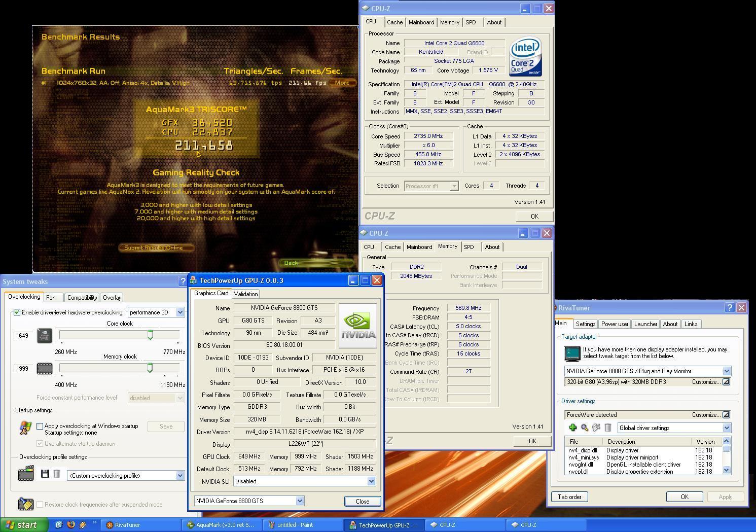
Task: Click the driver file list scroll down arrow
Action: (726, 471)
